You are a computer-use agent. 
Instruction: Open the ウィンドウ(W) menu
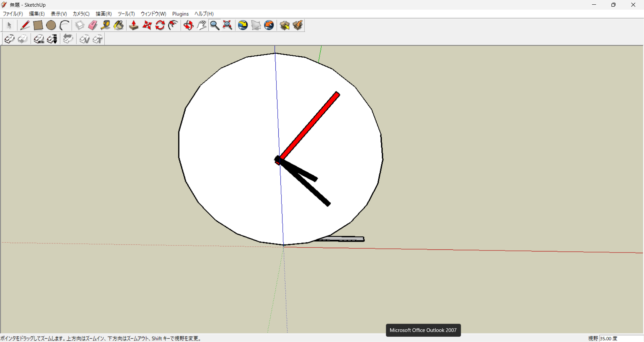point(153,14)
